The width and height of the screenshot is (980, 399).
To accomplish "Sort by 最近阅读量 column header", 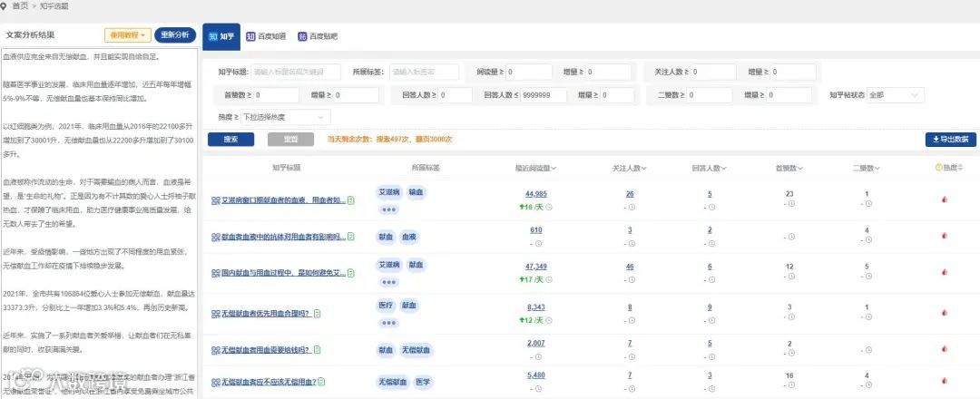I will [535, 168].
